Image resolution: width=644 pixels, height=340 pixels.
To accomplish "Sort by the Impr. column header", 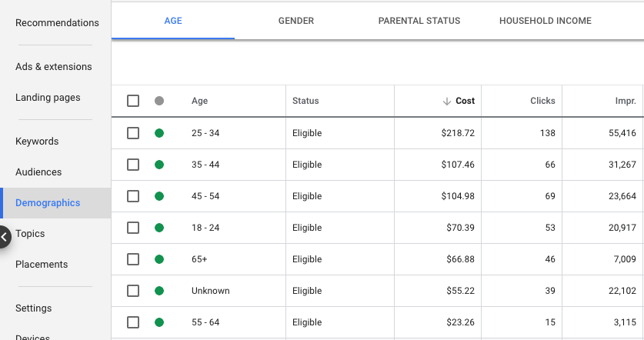I will pyautogui.click(x=625, y=101).
